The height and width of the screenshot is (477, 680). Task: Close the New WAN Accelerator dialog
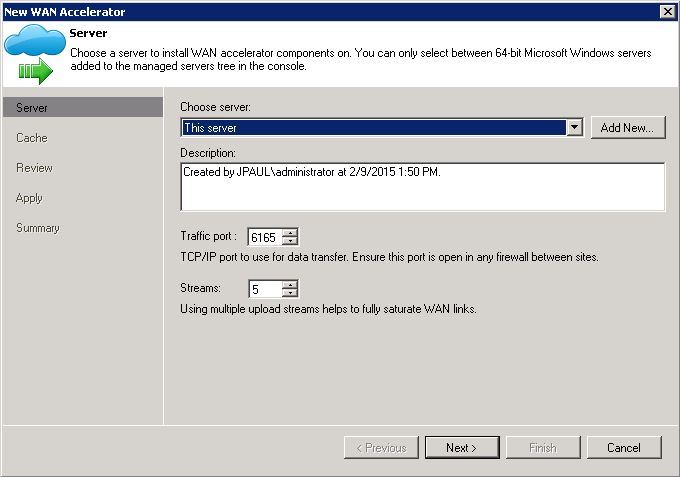pyautogui.click(x=667, y=12)
